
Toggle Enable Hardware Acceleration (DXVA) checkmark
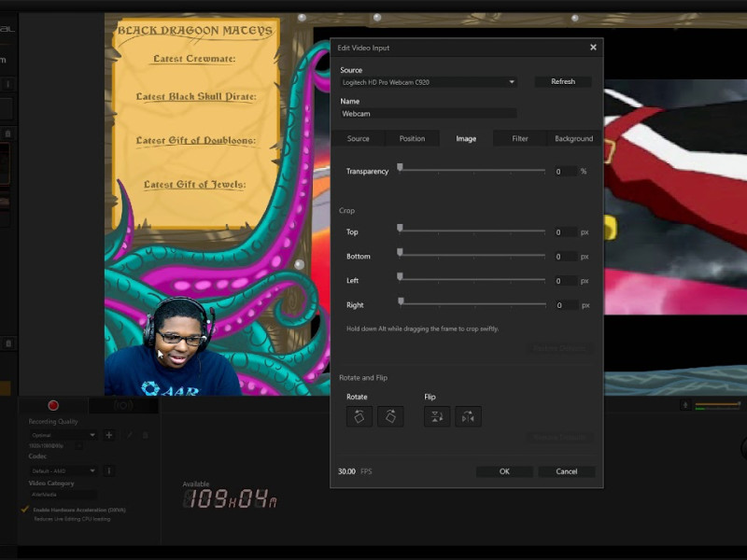(x=25, y=510)
